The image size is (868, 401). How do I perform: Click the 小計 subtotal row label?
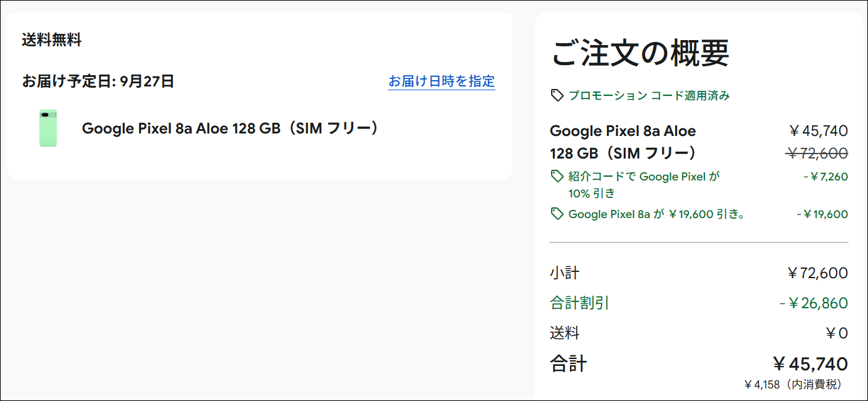[x=565, y=273]
